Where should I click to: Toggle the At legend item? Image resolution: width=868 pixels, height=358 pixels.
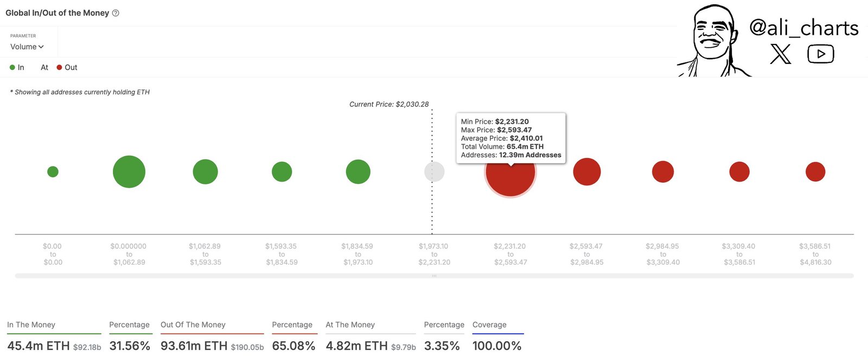44,67
